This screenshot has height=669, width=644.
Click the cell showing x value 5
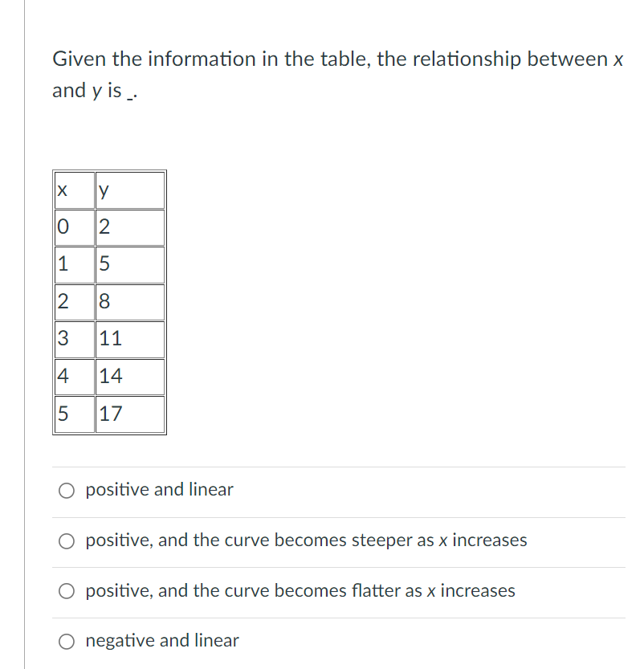coord(74,414)
